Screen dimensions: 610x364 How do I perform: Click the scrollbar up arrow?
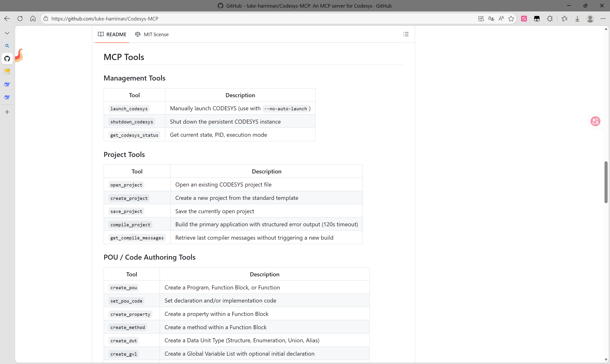coord(606,29)
